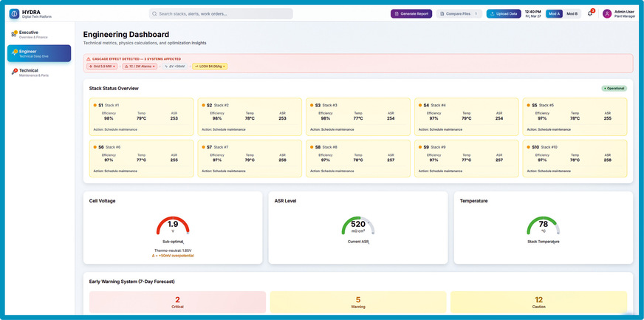Click the orange status dot on stack S1
644x320 pixels.
pyautogui.click(x=95, y=105)
